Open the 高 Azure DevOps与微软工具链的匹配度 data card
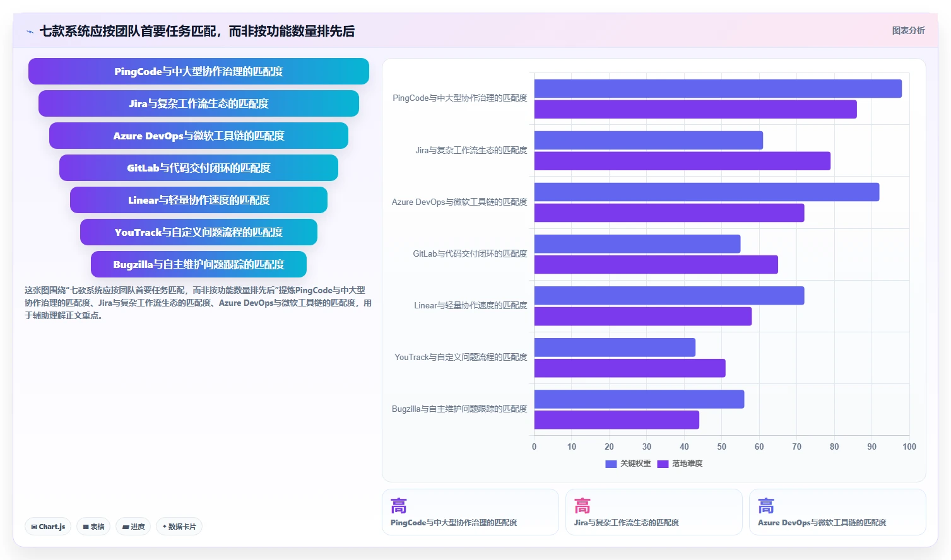This screenshot has height=560, width=951. coord(837,512)
